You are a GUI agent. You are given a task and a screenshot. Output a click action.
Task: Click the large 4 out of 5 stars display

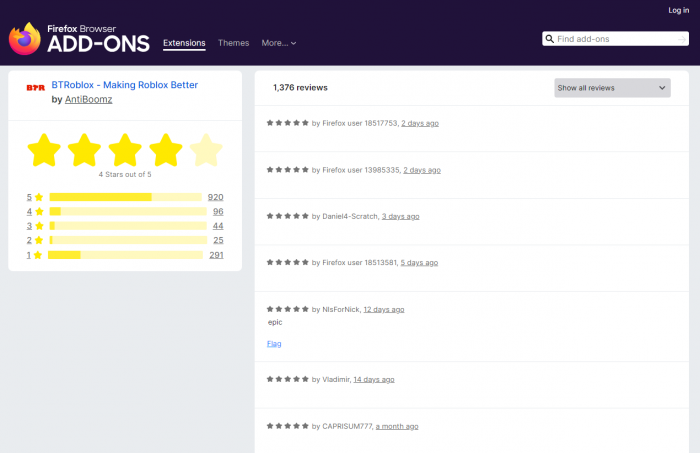125,150
